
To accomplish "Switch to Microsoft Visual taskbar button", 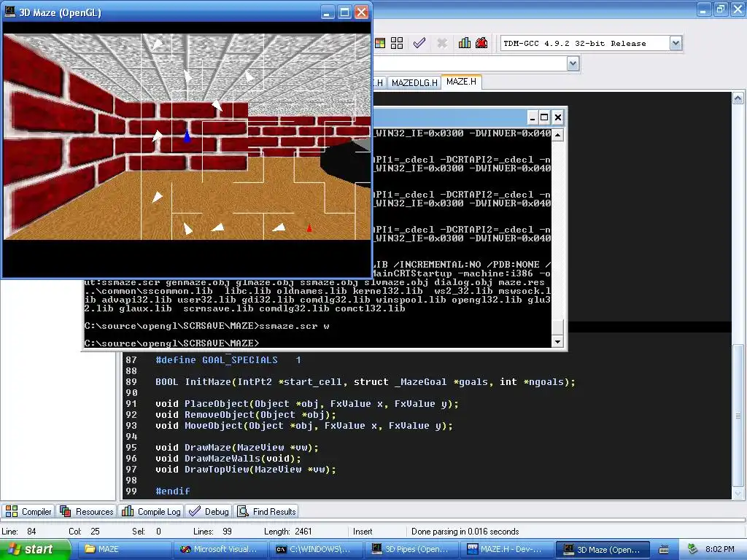I will pos(219,549).
